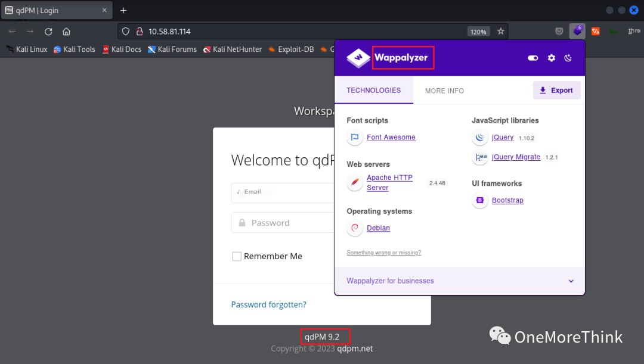Click the orange extension icon in toolbar
The height and width of the screenshot is (364, 644).
596,31
